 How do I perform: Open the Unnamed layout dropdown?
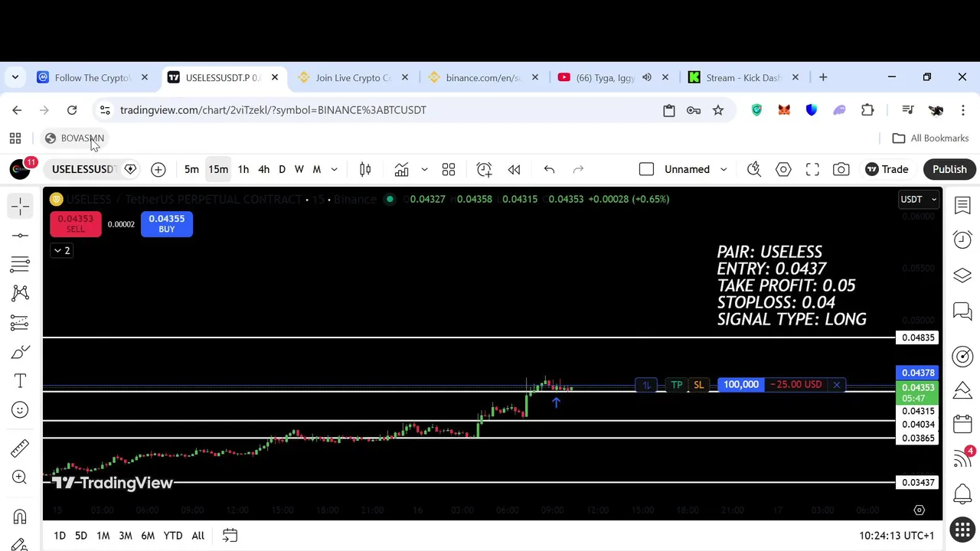pos(696,169)
